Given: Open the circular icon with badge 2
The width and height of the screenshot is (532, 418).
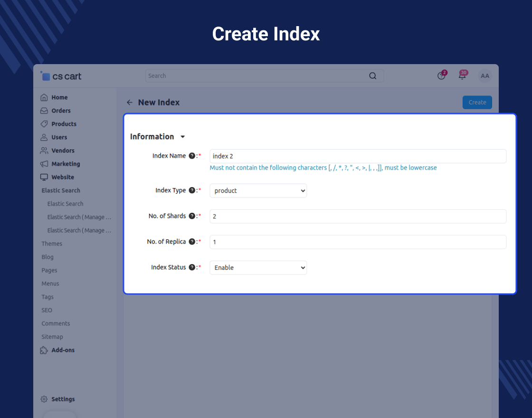Looking at the screenshot, I should click(x=441, y=76).
